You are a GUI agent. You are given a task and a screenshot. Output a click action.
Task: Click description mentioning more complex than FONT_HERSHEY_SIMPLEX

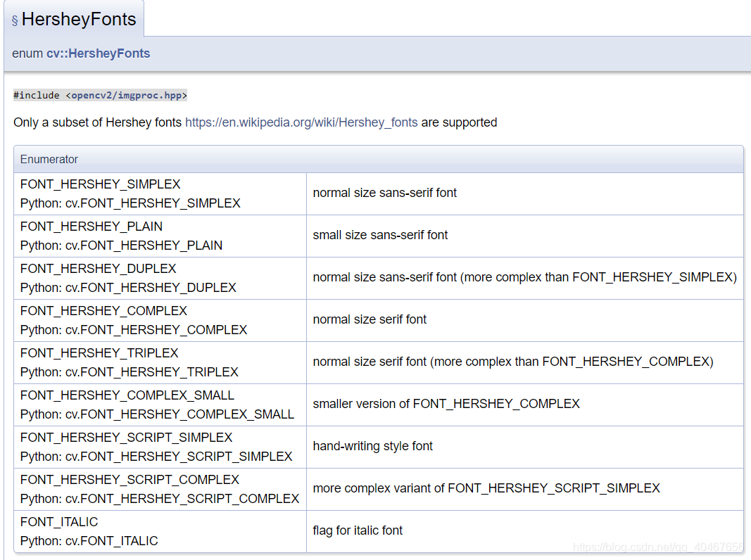click(524, 277)
